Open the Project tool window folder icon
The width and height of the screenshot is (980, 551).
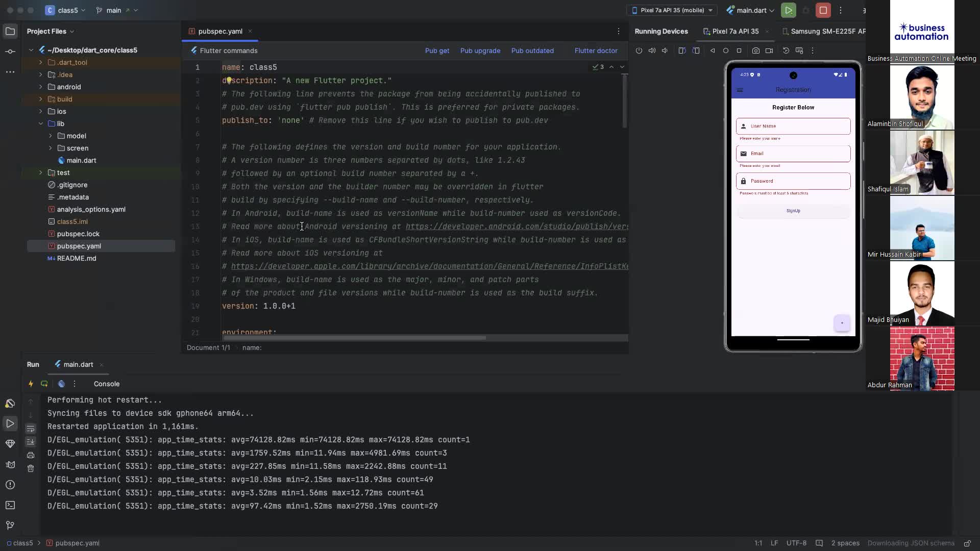point(10,31)
